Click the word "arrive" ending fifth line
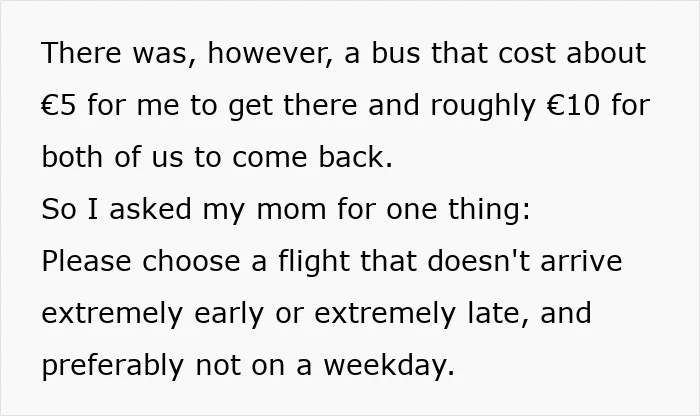This screenshot has height=416, width=700. click(581, 261)
